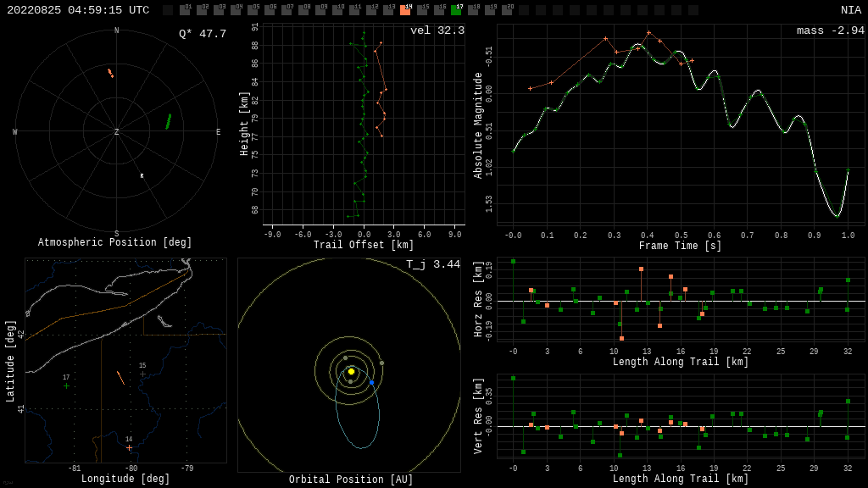868x488 pixels.
Task: Click the station 01 indicator box
Action: click(185, 10)
